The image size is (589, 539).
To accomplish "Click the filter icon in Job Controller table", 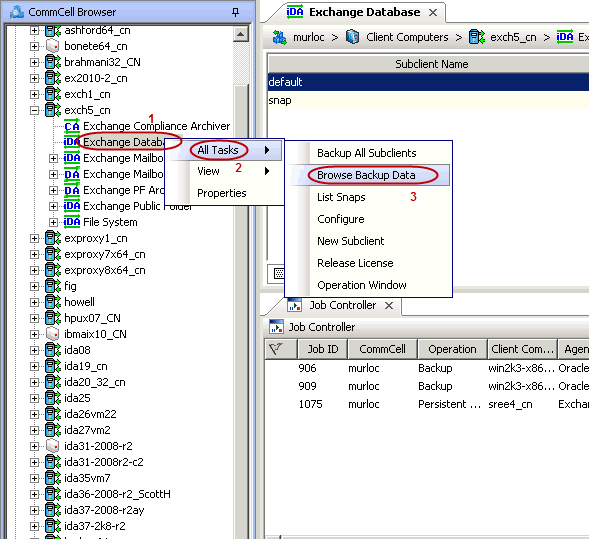I will coord(276,349).
